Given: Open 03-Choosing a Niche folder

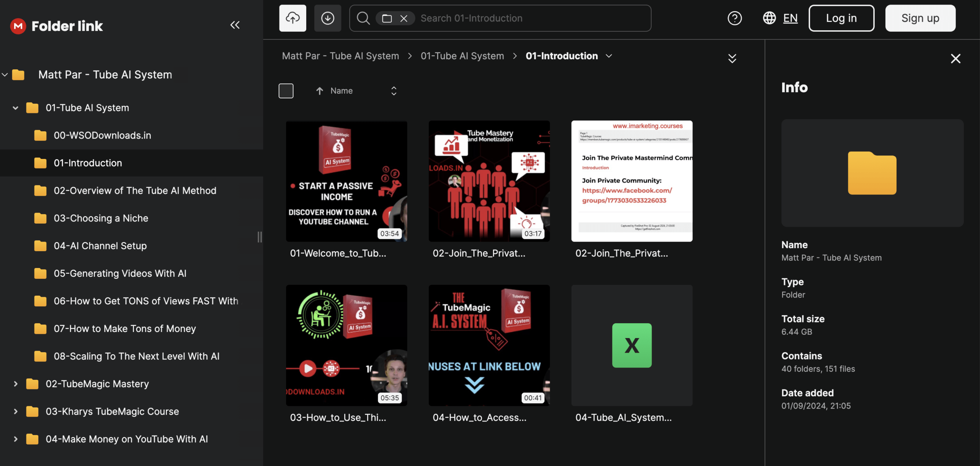Looking at the screenshot, I should click(101, 218).
